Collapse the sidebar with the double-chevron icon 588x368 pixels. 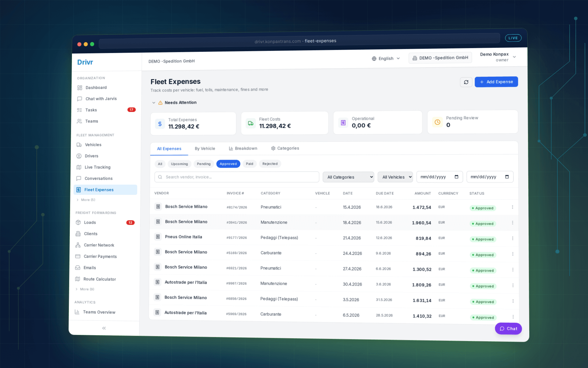tap(104, 328)
